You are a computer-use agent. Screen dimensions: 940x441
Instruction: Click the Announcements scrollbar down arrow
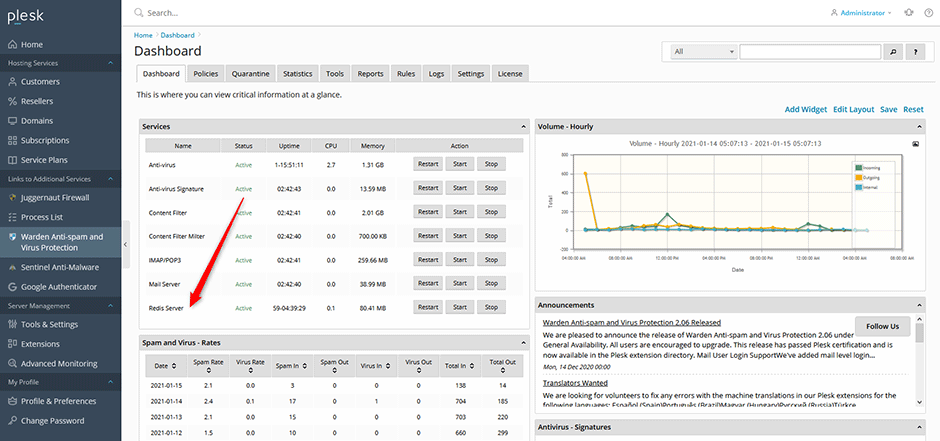tap(920, 401)
